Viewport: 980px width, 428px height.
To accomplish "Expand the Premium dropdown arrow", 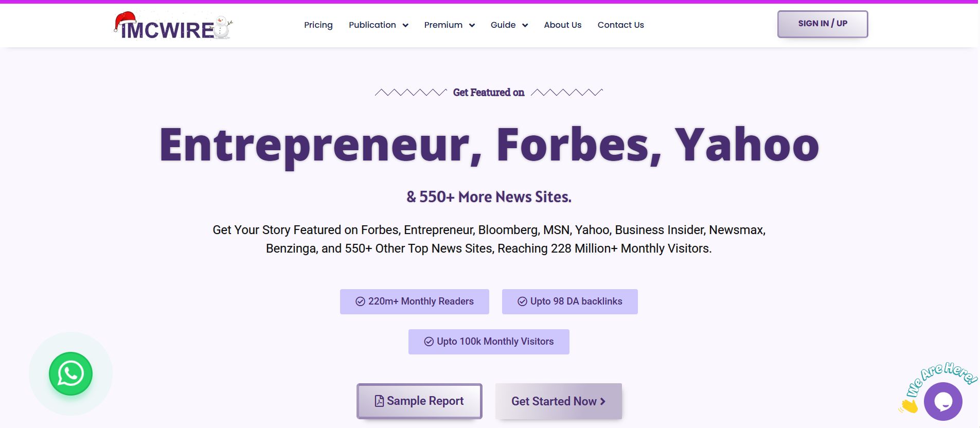I will 472,25.
